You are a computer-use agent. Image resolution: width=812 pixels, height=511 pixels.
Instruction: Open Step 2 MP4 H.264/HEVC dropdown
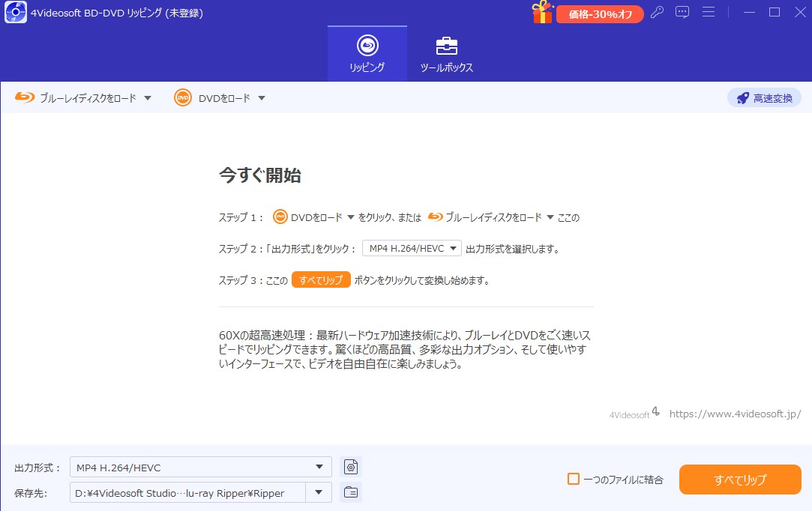click(412, 249)
